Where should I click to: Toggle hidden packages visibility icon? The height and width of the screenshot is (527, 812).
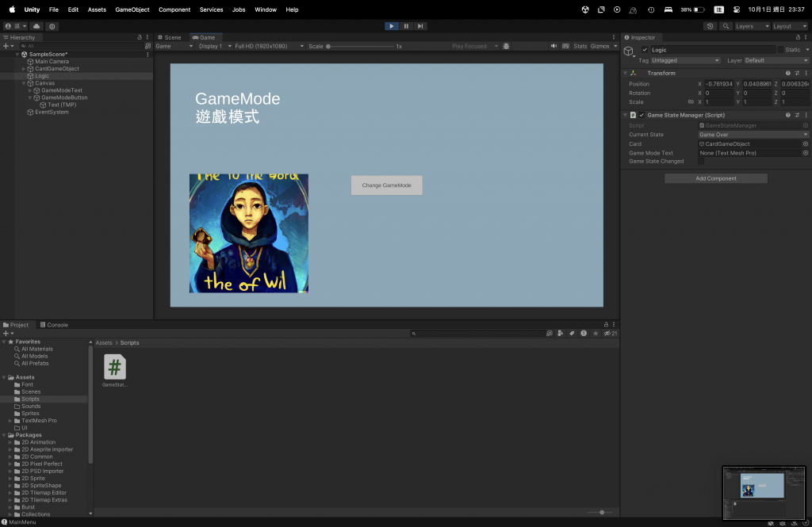tap(611, 334)
